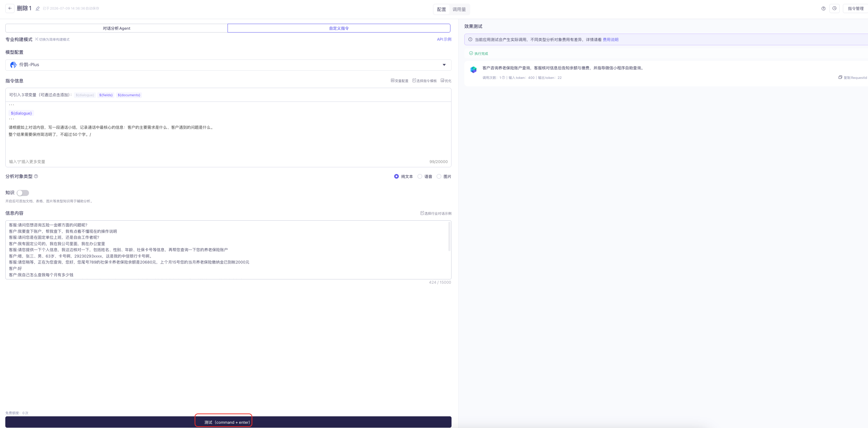Select the 语音 radio option
Image resolution: width=868 pixels, height=428 pixels.
pyautogui.click(x=420, y=177)
